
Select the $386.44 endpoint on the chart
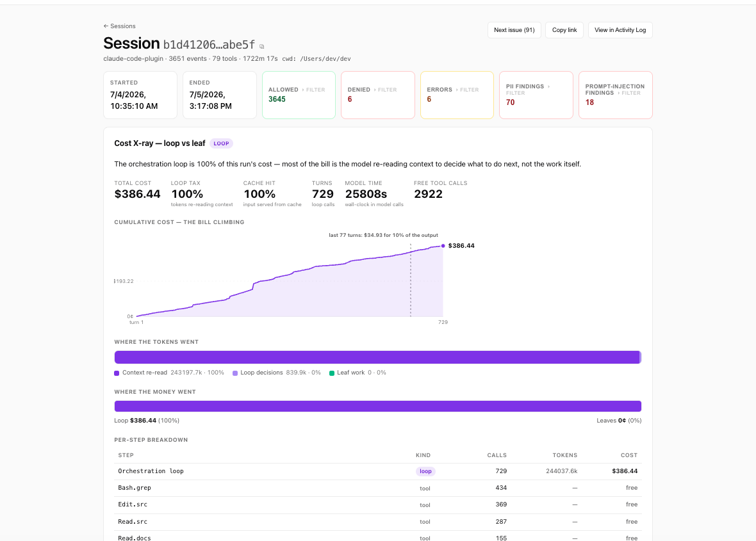pos(443,246)
